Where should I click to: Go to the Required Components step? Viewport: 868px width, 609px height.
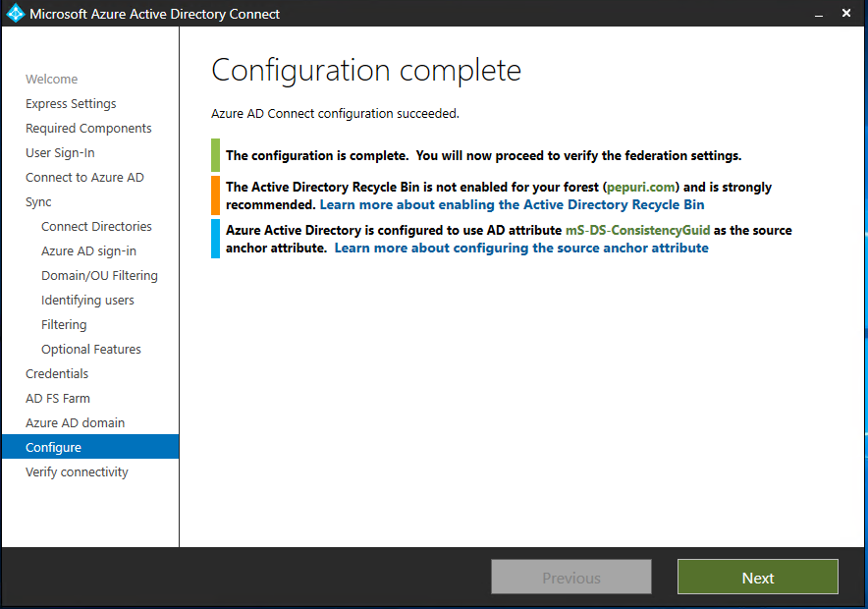click(x=88, y=128)
